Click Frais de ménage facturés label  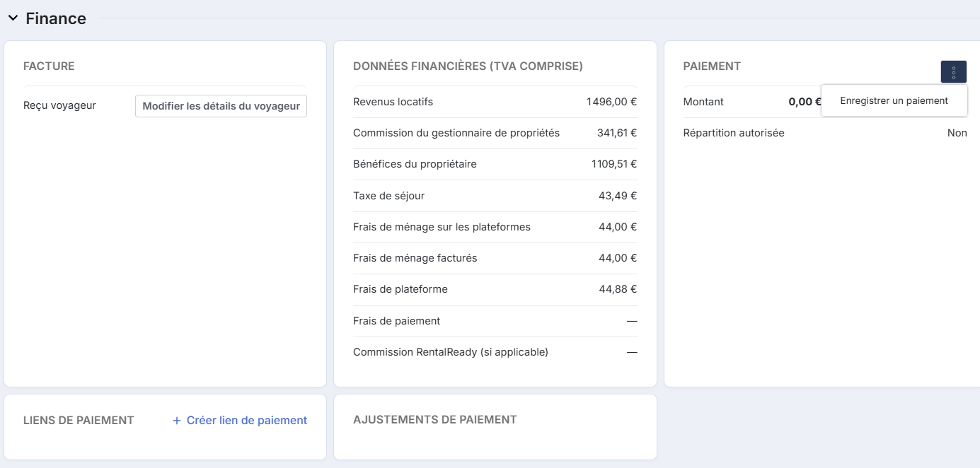[x=415, y=258]
